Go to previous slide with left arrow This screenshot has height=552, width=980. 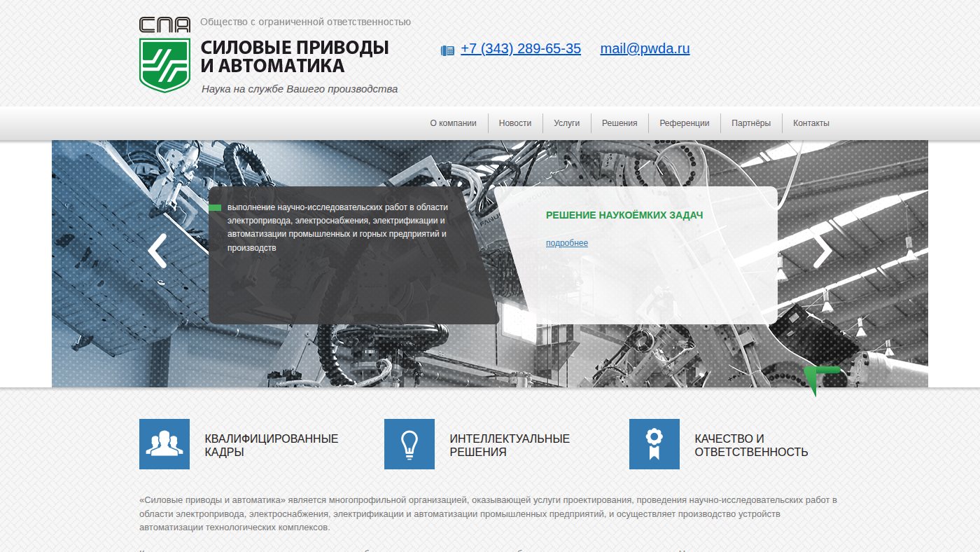pos(157,251)
